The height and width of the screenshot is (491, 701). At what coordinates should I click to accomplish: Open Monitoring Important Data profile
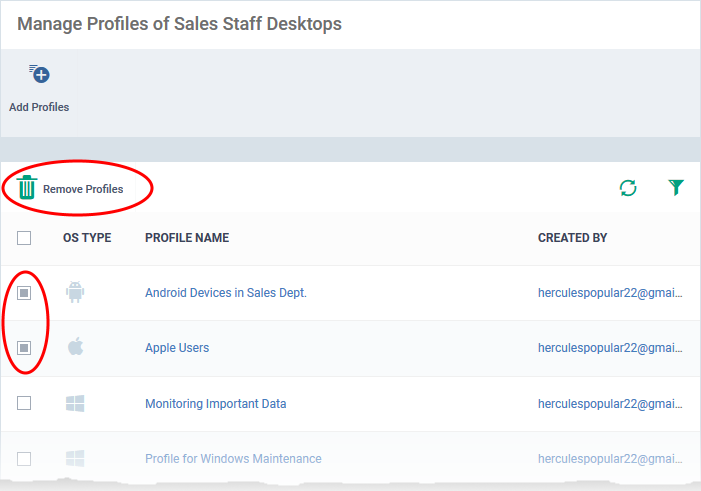(x=215, y=403)
